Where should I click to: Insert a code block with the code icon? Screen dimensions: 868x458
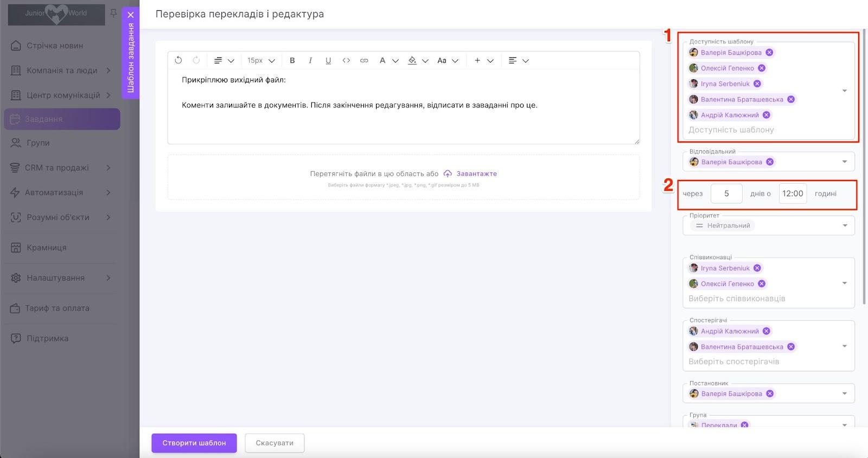click(346, 61)
